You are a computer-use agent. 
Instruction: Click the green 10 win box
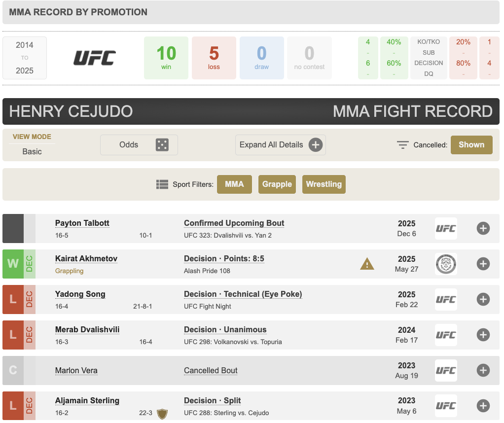point(166,58)
